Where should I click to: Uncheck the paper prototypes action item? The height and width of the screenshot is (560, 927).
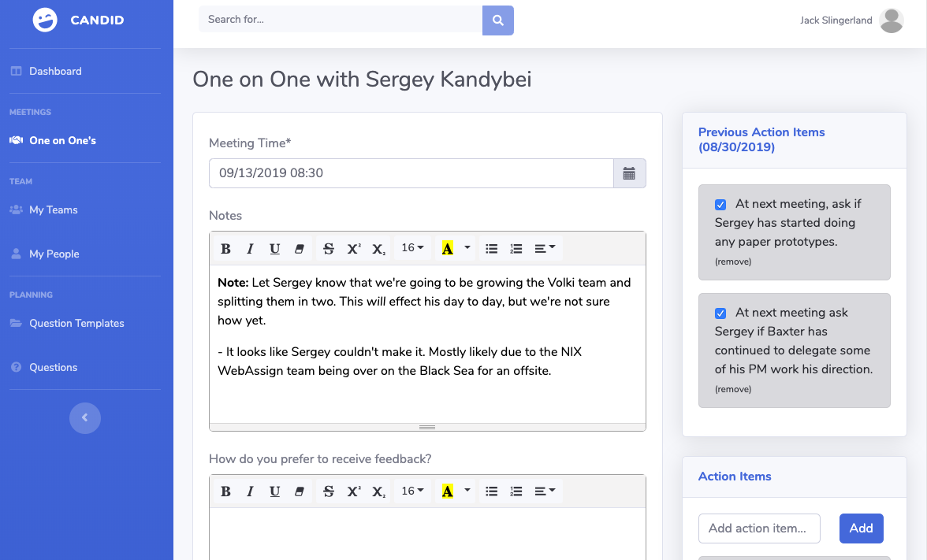click(720, 205)
